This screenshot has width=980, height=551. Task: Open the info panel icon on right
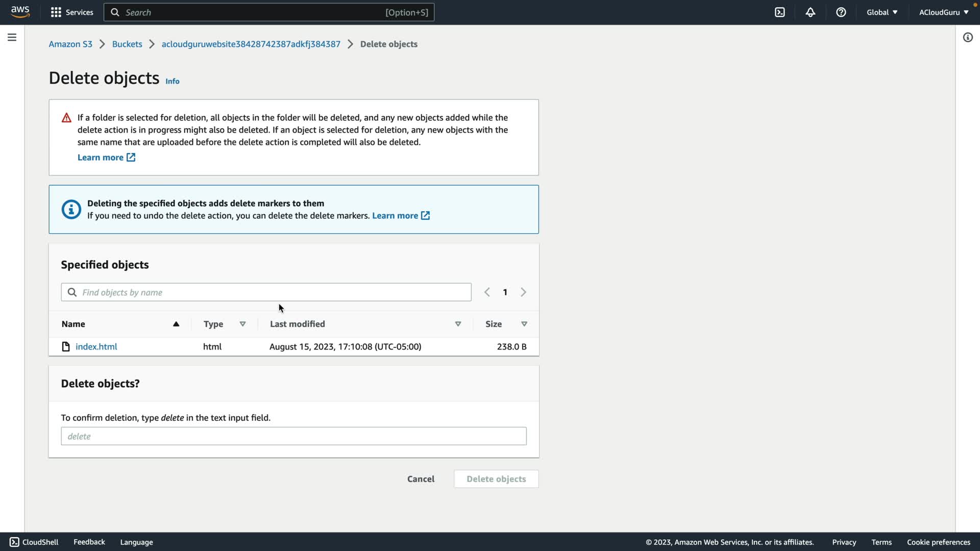[967, 37]
